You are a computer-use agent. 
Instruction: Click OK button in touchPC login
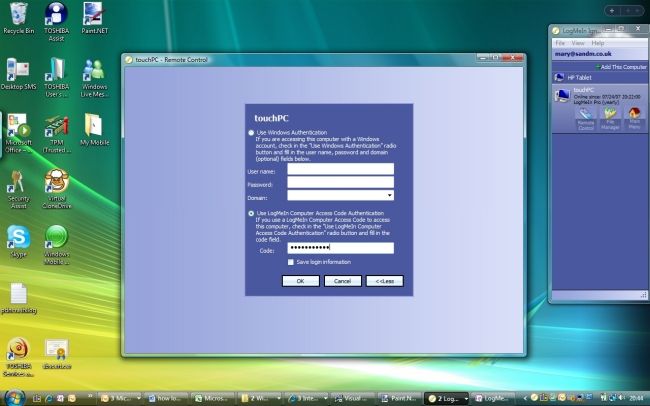(301, 281)
